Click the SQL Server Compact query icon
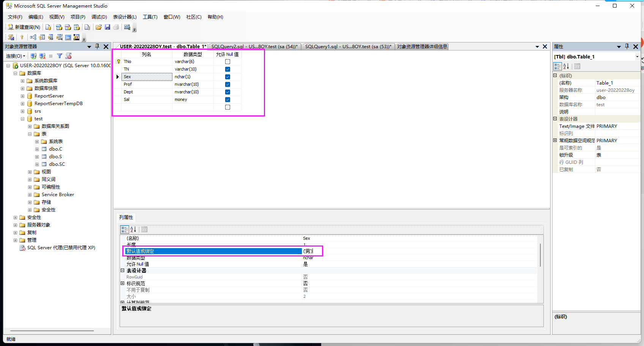This screenshot has width=644, height=346. click(87, 27)
